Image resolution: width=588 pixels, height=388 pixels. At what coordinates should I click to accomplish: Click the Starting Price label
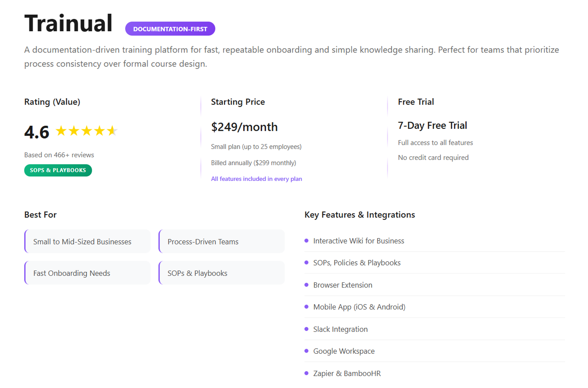238,102
